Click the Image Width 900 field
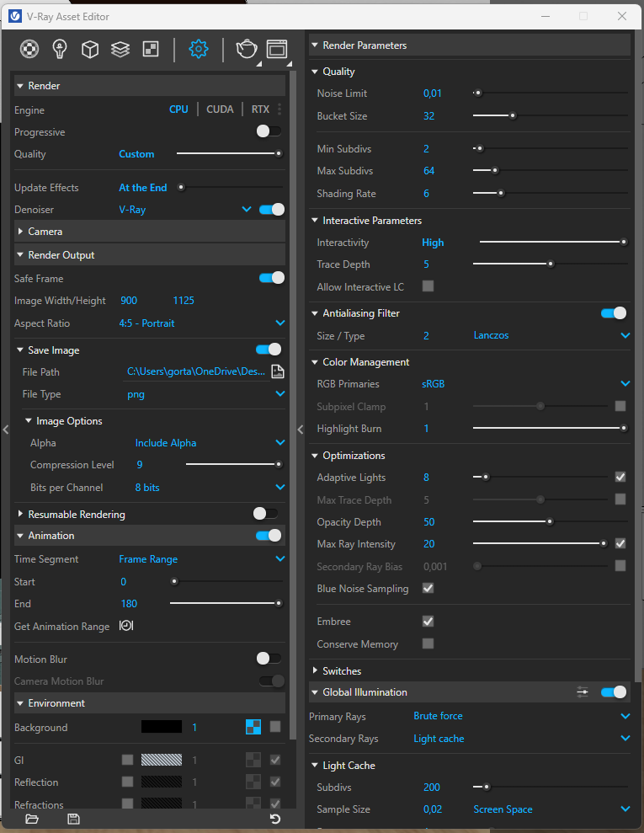The height and width of the screenshot is (833, 644). pyautogui.click(x=129, y=300)
